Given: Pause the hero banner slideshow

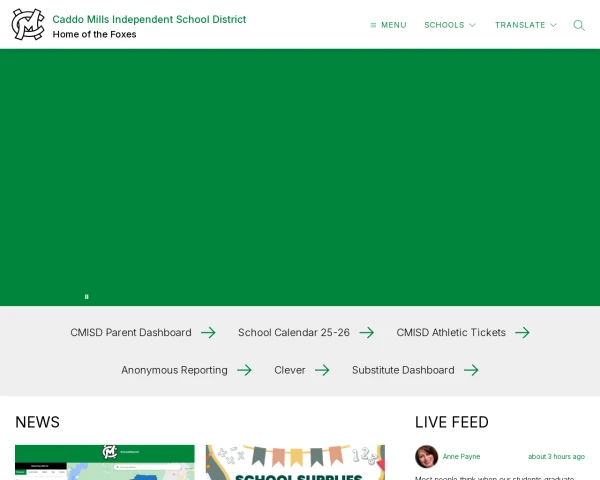Looking at the screenshot, I should pyautogui.click(x=87, y=296).
